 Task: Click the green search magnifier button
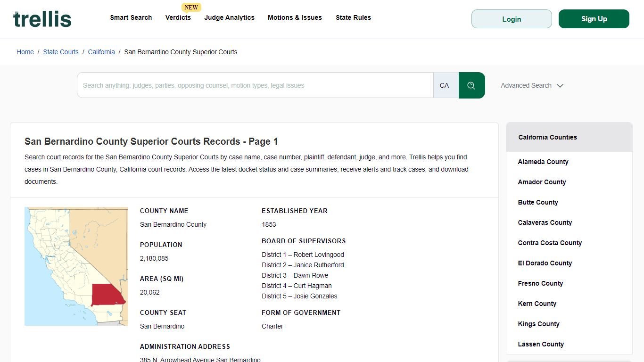tap(471, 85)
